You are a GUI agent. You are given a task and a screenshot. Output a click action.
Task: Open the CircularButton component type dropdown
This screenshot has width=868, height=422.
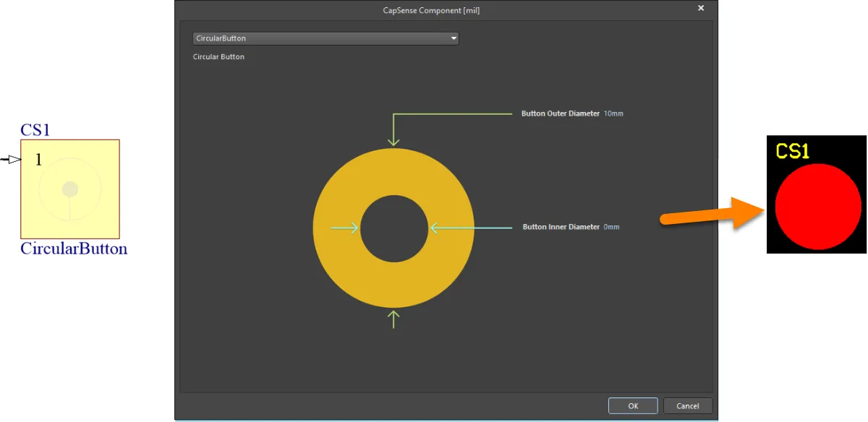point(325,38)
